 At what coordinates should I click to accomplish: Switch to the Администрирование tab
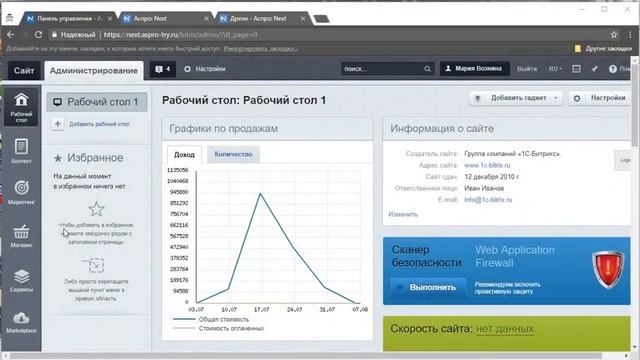tap(94, 70)
